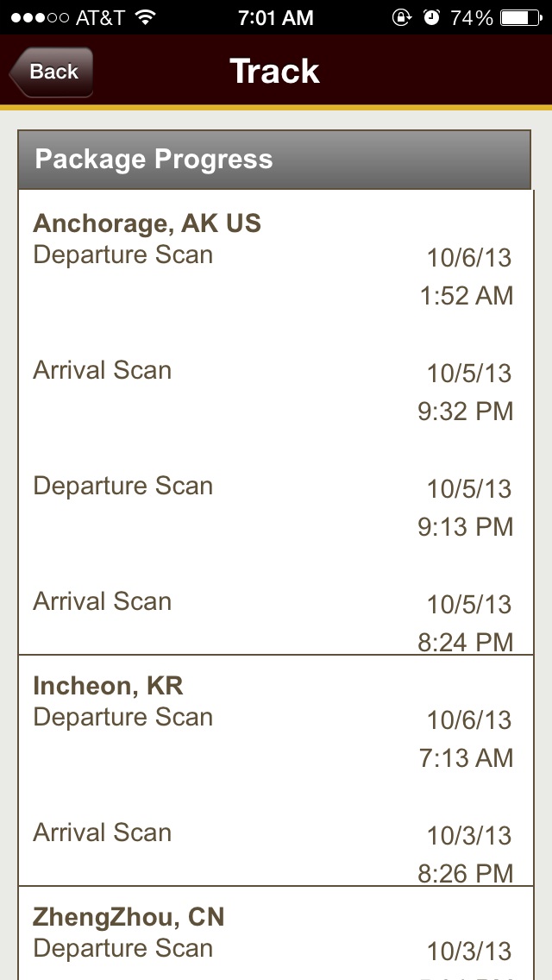Tap the AT&T carrier label
The width and height of the screenshot is (552, 980).
102,17
